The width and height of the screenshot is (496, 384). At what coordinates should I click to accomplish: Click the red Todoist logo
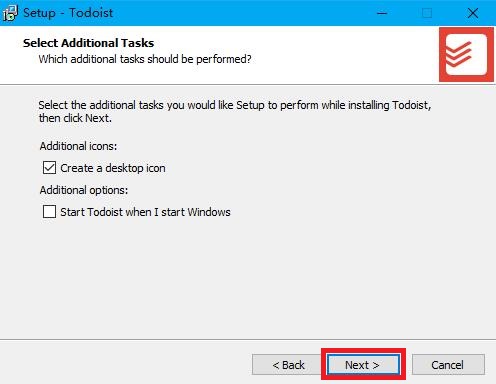tap(466, 54)
